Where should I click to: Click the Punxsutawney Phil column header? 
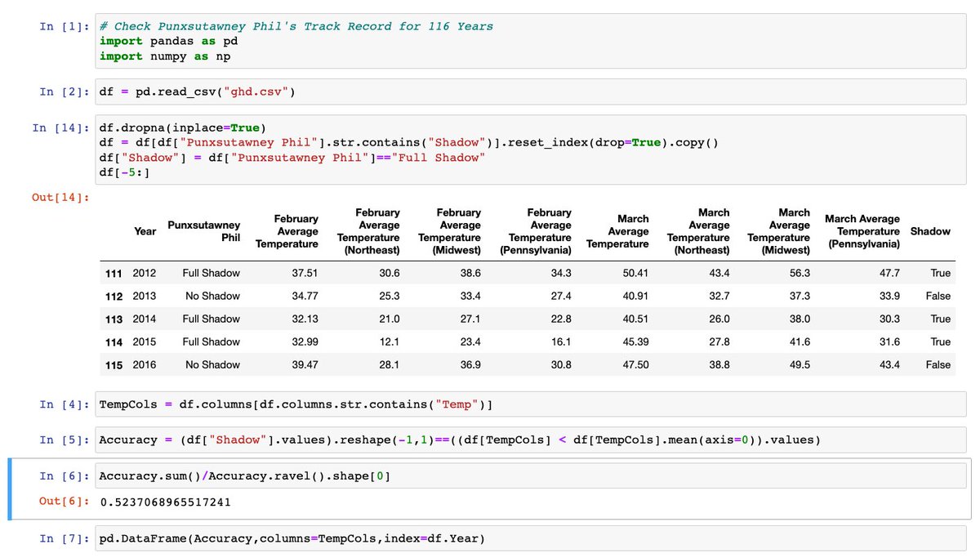coord(203,231)
